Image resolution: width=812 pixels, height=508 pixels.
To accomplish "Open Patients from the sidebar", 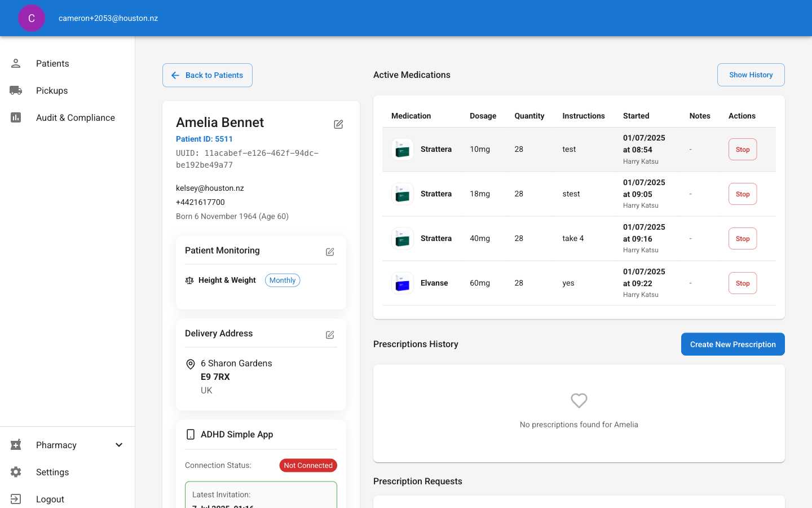I will coord(67,63).
